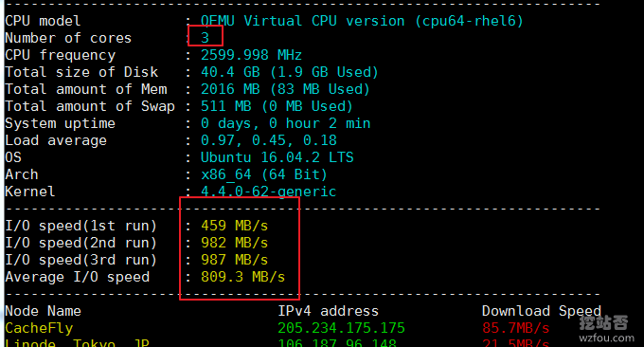Screen dimensions: 644x347
Task: Select the 3rd run I/O speed 987 MB/s
Action: [234, 260]
